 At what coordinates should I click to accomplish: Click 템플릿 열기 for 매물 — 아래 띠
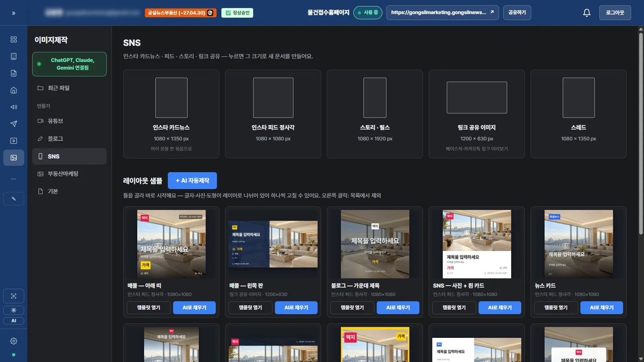149,308
